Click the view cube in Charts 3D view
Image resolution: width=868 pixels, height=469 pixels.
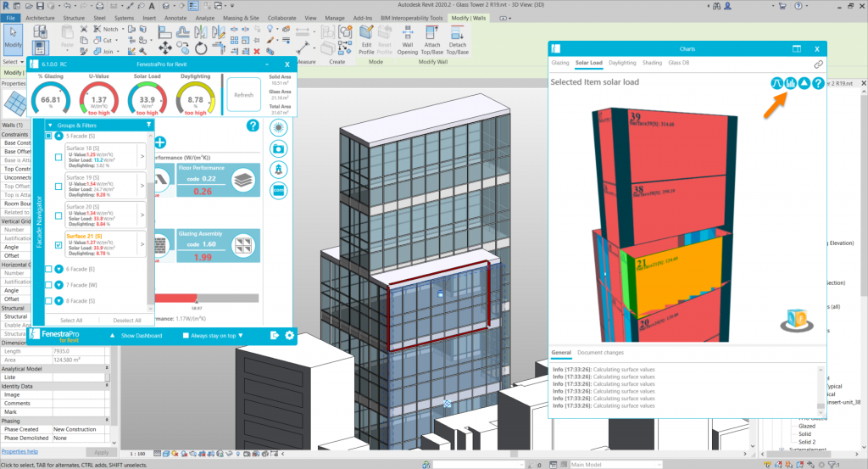click(x=797, y=320)
